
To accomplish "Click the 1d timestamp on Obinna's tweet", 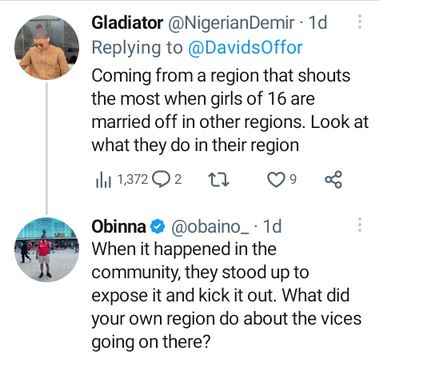I will point(272,227).
